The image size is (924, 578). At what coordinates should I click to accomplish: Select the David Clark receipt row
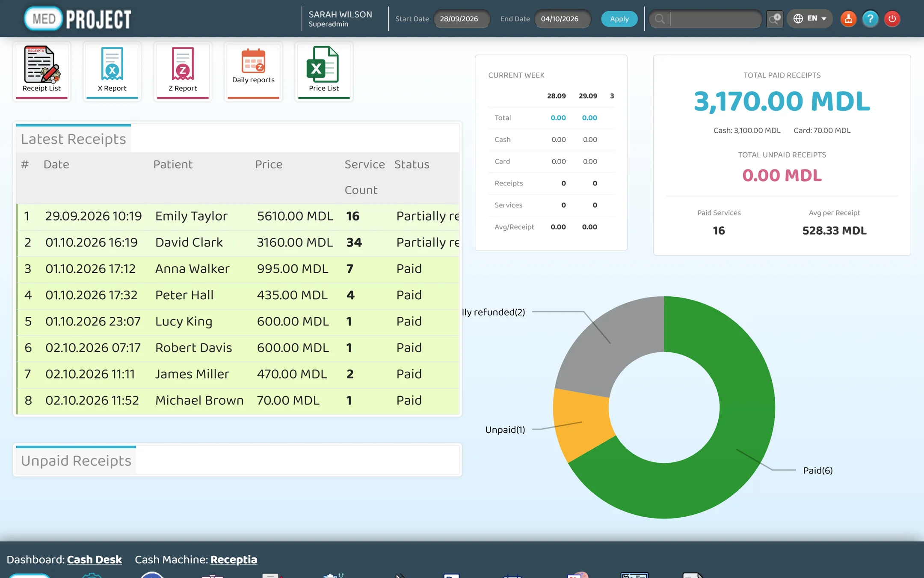[238, 242]
